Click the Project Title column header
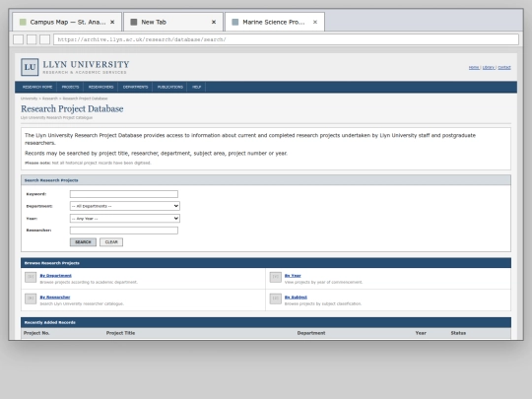Viewport: 532px width, 399px height. 120,333
